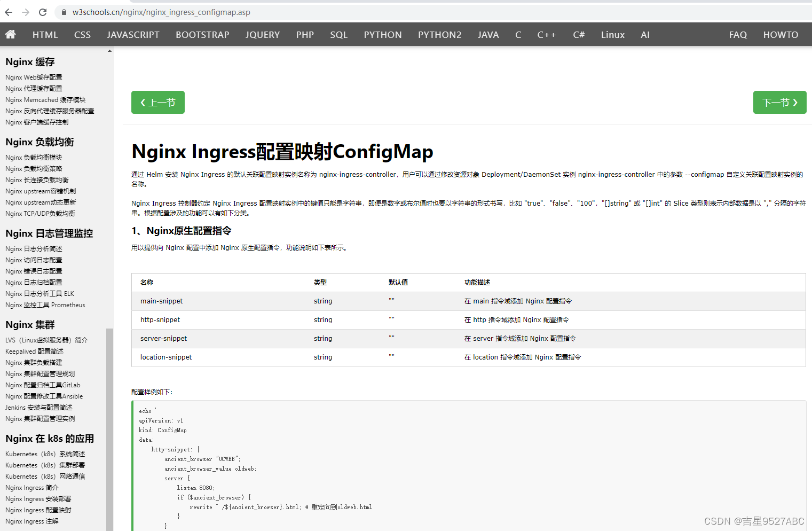Open Nginx upstream动态更新 link
812x531 pixels.
tap(41, 202)
